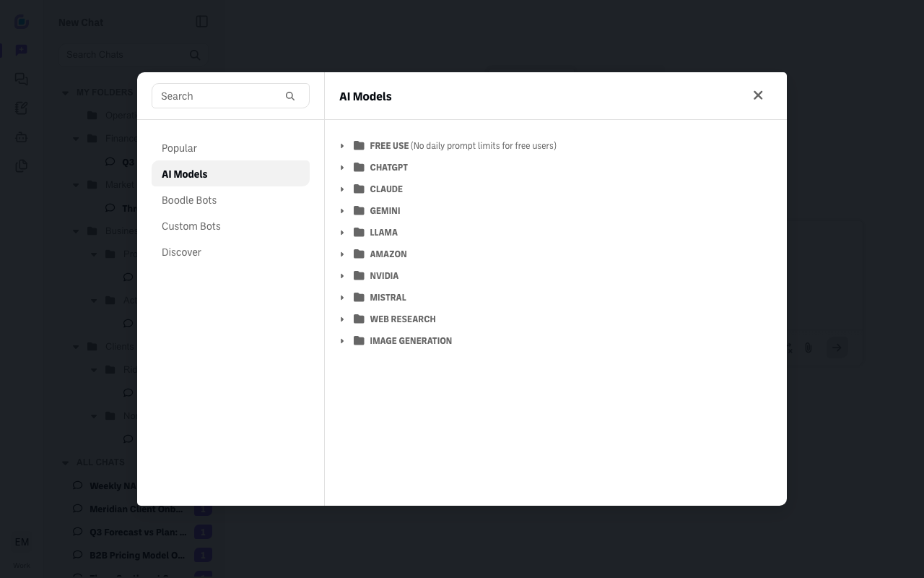Image resolution: width=924 pixels, height=578 pixels.
Task: Click the LLAMA folder icon
Action: click(359, 232)
